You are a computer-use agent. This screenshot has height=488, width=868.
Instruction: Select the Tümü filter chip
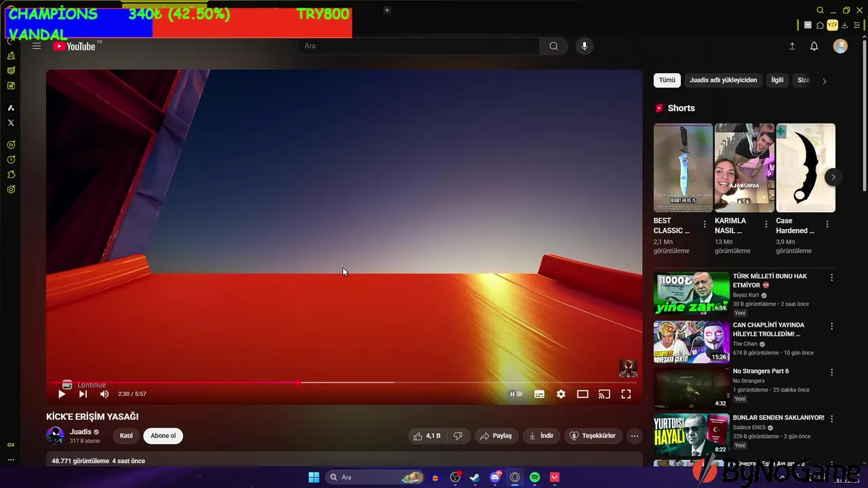coord(667,80)
